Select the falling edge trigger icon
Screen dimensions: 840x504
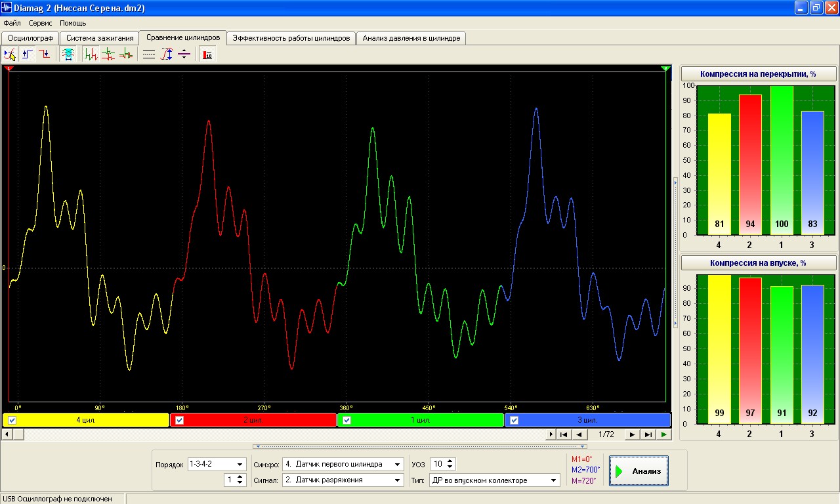44,54
